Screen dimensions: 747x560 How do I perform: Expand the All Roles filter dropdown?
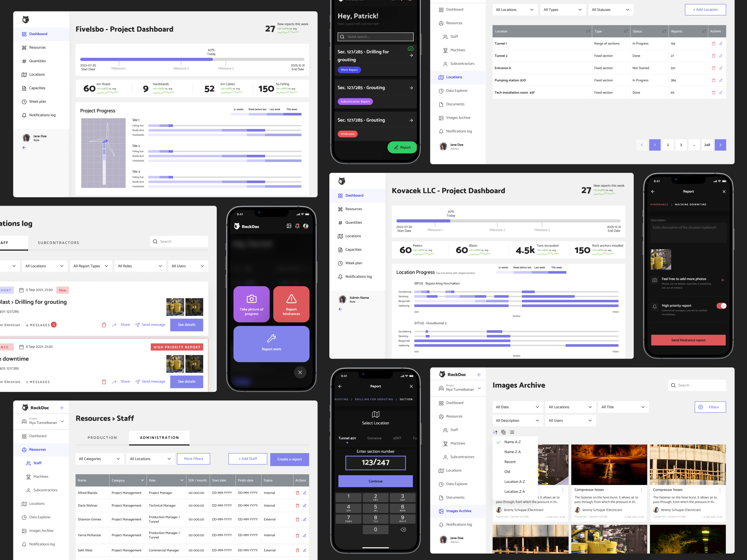tap(140, 266)
